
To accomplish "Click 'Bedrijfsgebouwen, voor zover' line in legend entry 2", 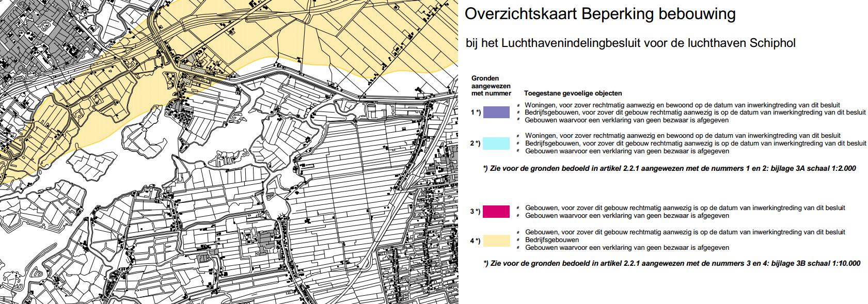I will (695, 143).
